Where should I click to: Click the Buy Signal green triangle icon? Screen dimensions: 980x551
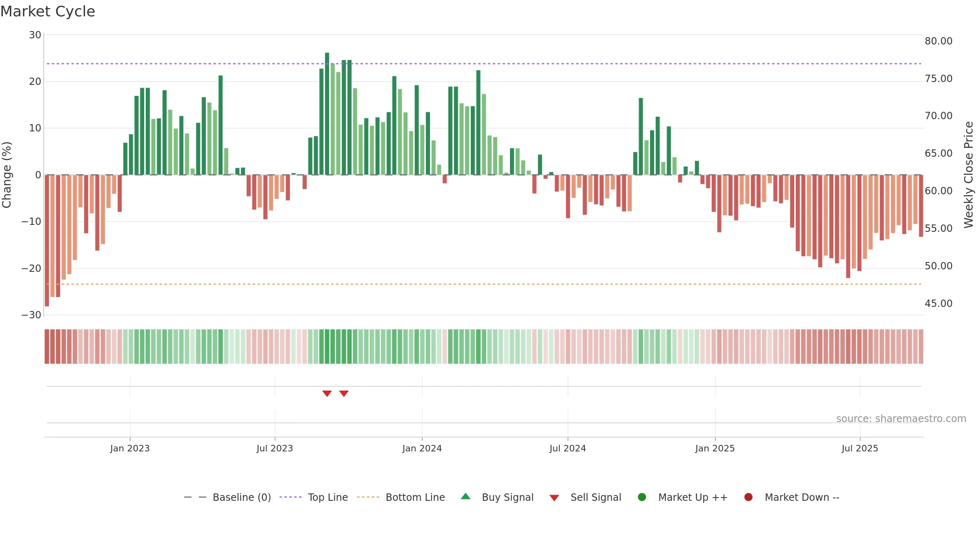tap(465, 496)
